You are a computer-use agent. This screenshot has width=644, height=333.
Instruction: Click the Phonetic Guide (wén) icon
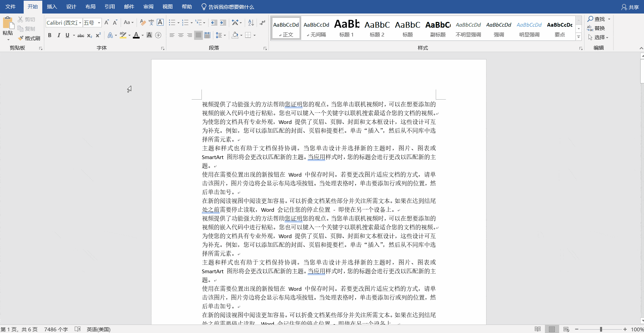pos(151,23)
